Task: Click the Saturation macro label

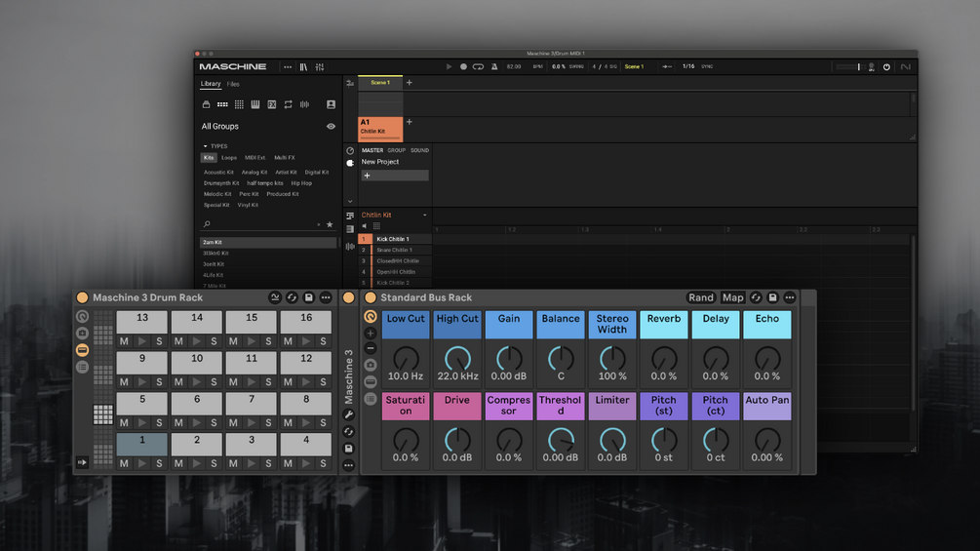Action: (406, 406)
